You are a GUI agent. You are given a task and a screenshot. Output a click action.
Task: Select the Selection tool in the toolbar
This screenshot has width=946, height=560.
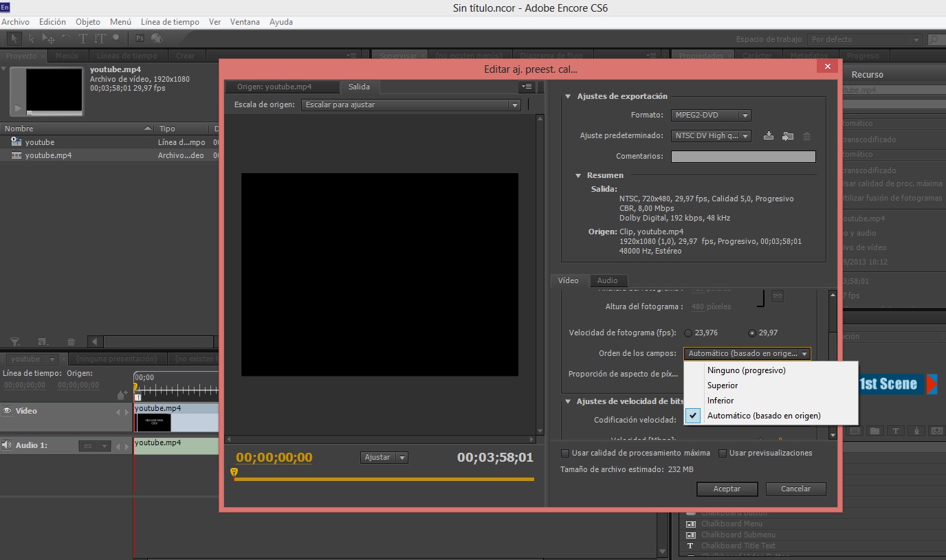pyautogui.click(x=15, y=38)
